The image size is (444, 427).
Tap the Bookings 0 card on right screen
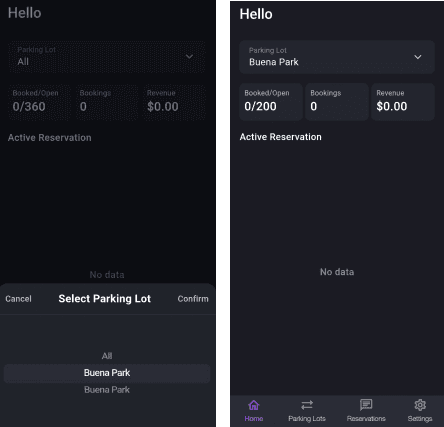337,101
